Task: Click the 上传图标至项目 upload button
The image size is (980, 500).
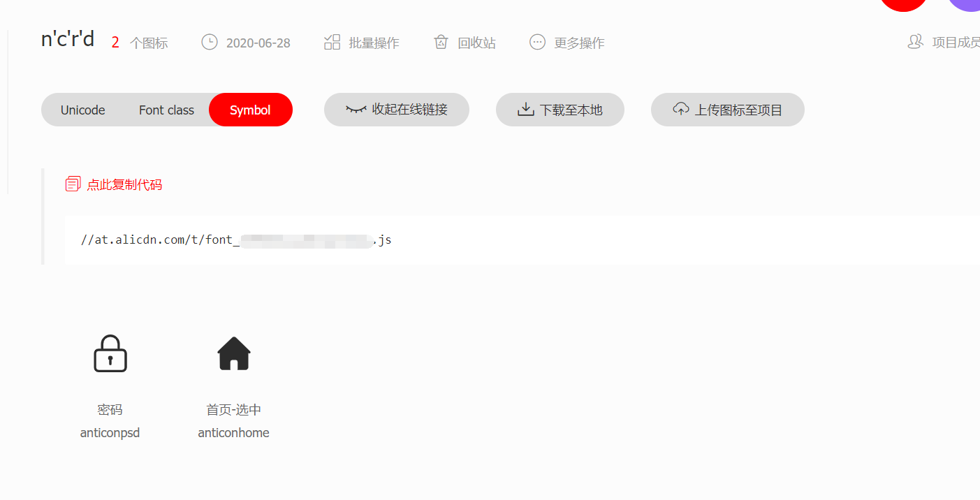Action: tap(727, 109)
